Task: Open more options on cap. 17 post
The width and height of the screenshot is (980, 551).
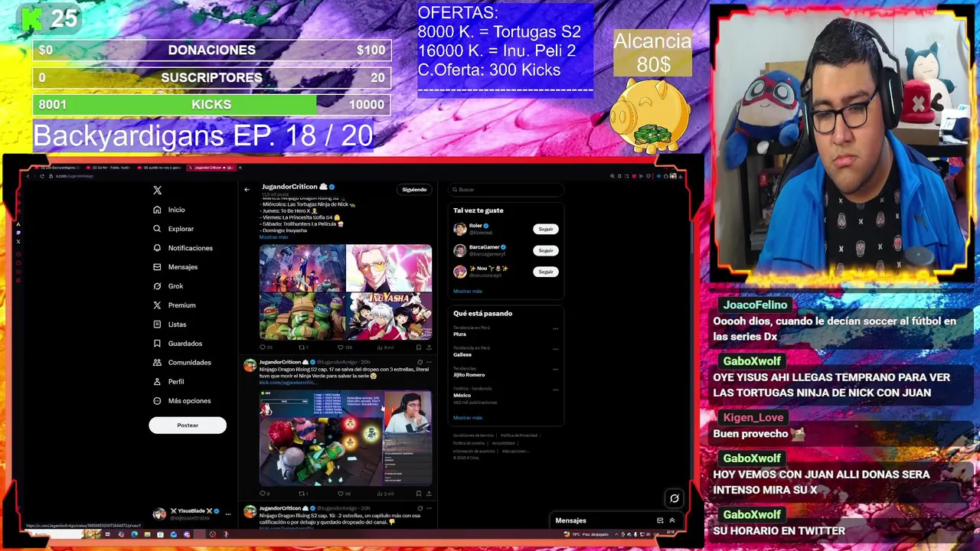Action: coord(429,362)
